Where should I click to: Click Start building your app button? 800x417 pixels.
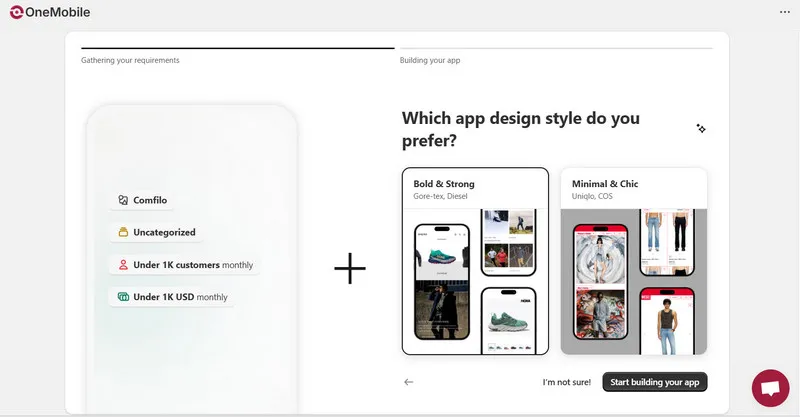tap(655, 382)
